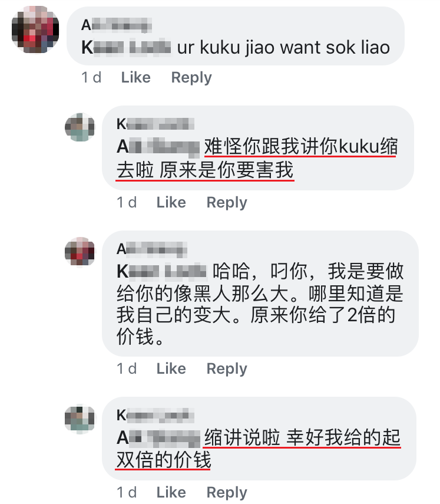This screenshot has height=504, width=440.
Task: Reply to the comment ending with 双倍的价钱
Action: pyautogui.click(x=227, y=492)
